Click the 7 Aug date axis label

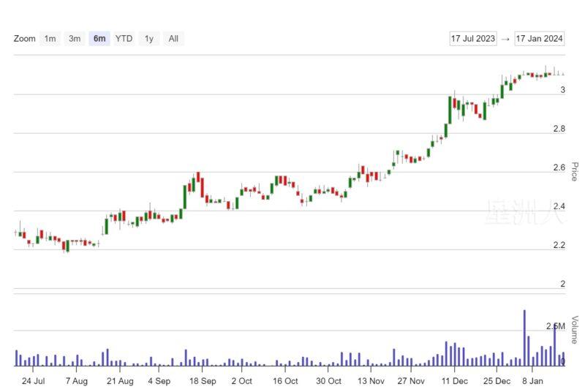pyautogui.click(x=76, y=381)
